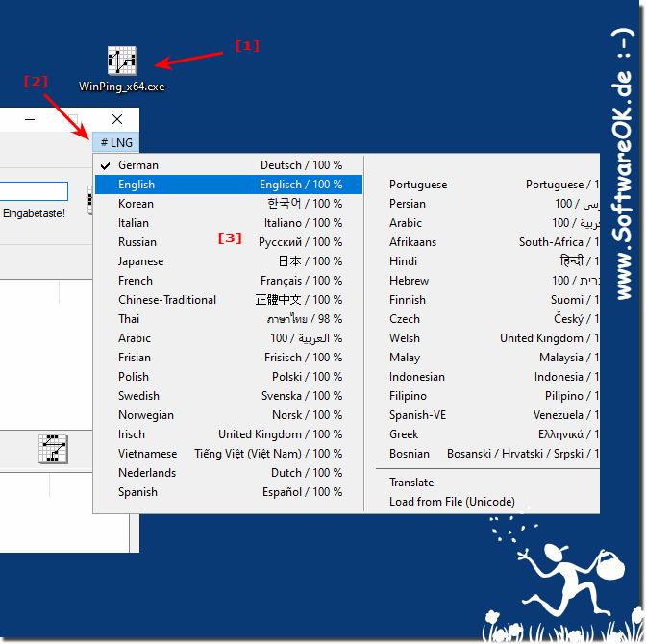Open the WinPing_x64.exe desktop icon
646x644 pixels.
[x=122, y=69]
